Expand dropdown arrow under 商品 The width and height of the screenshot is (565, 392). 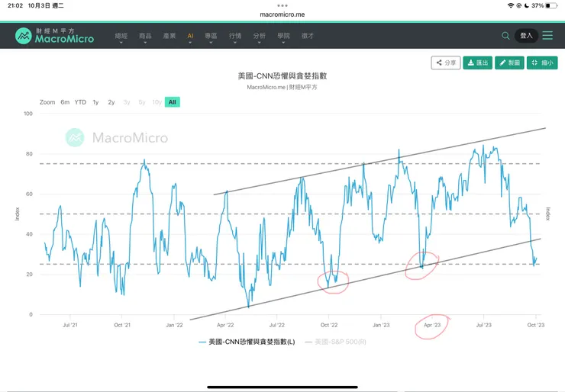tap(145, 43)
